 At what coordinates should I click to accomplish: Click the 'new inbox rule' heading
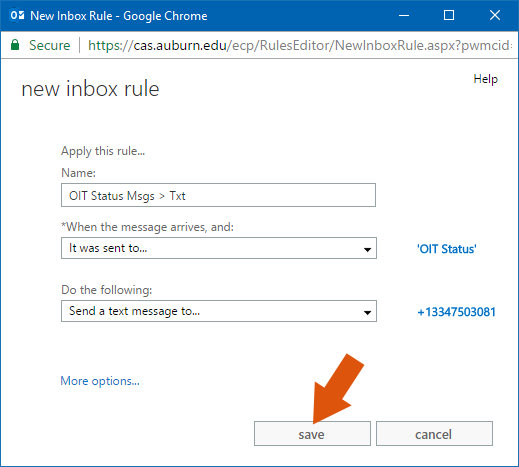[x=90, y=89]
